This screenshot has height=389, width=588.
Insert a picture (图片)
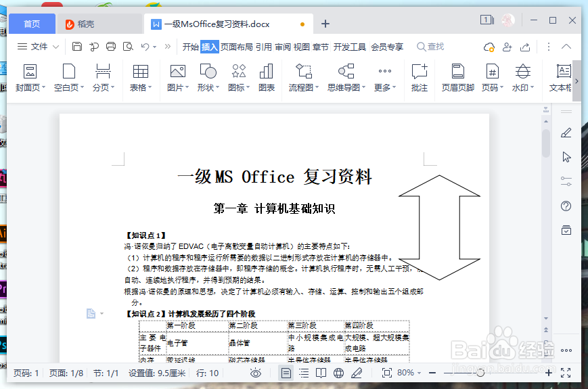178,78
